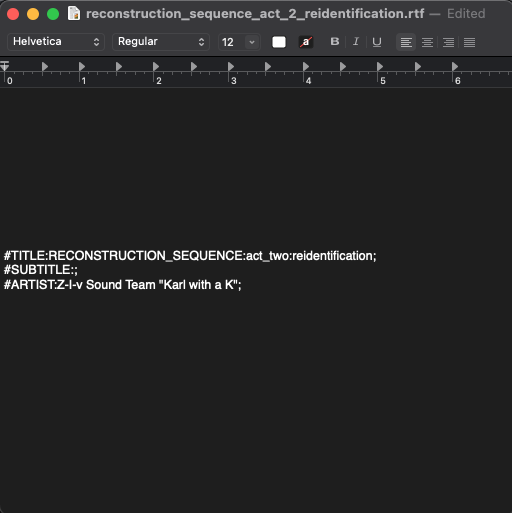Click the Edited status label
512x513 pixels.
tap(466, 14)
